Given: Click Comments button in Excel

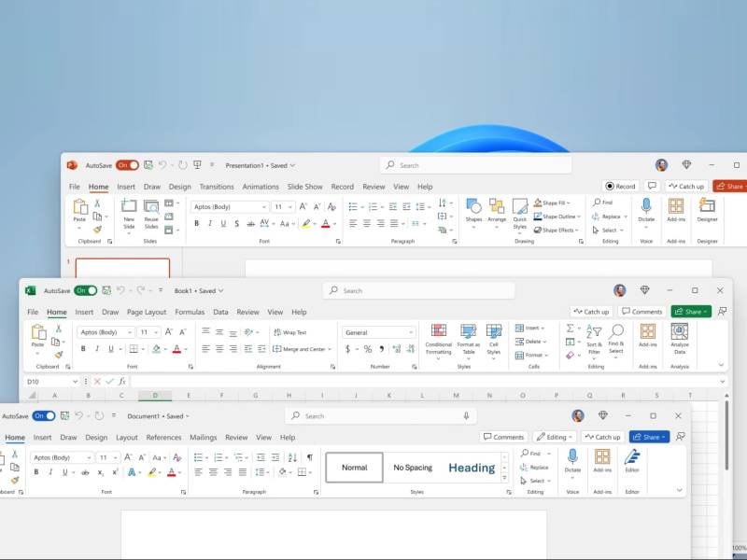Looking at the screenshot, I should [641, 312].
